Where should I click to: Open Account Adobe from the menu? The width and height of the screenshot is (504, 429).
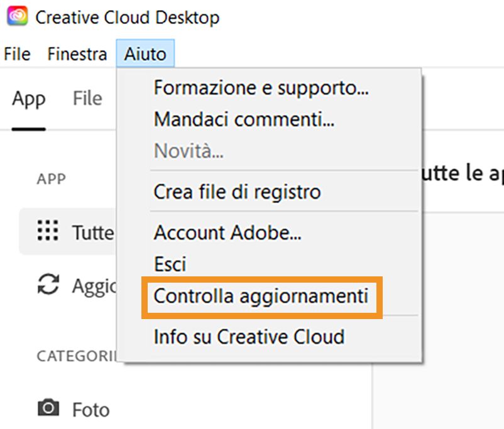click(227, 232)
